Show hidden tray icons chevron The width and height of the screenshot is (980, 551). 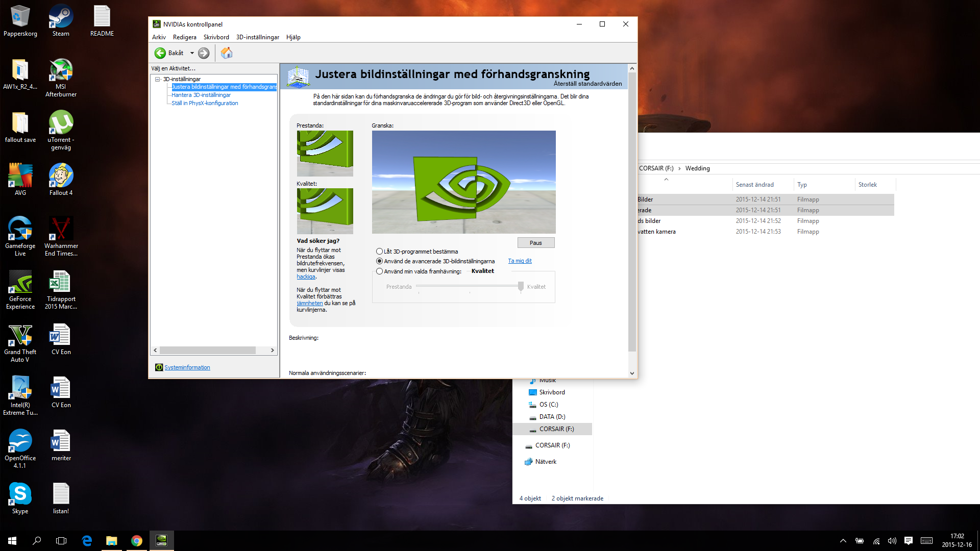(x=843, y=541)
